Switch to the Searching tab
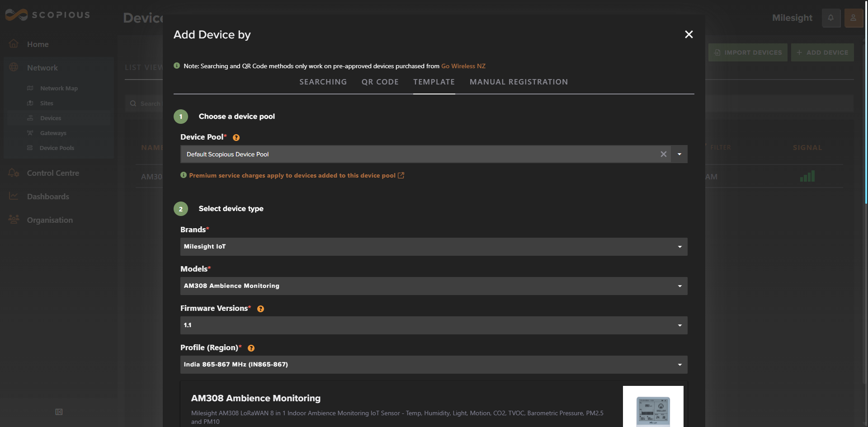 click(x=323, y=82)
